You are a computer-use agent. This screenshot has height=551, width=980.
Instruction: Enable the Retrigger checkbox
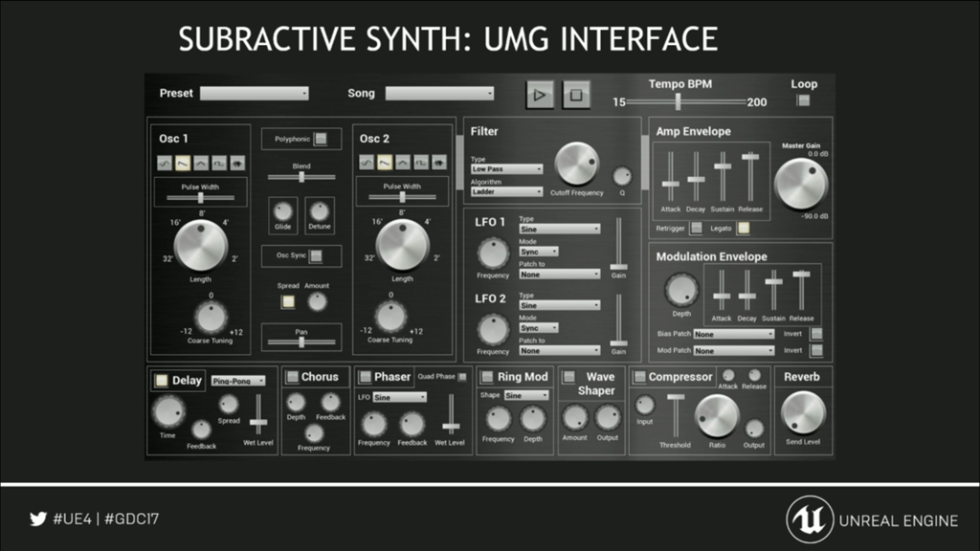(697, 228)
